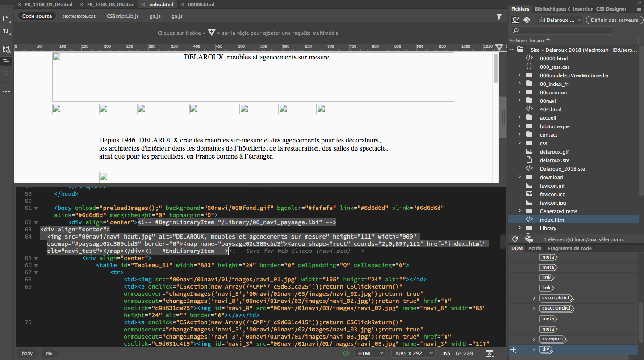Collapse code fold arrow on line 61
The height and width of the screenshot is (360, 644).
36,208
